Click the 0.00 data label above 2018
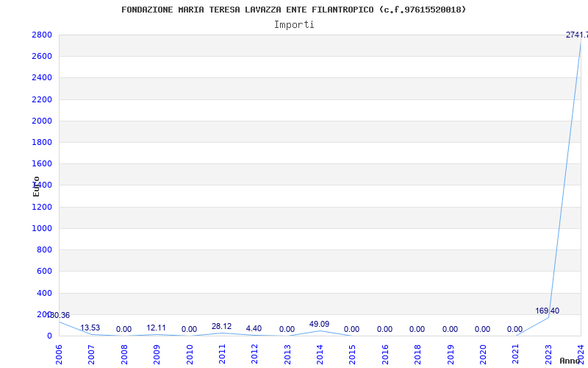 [417, 329]
